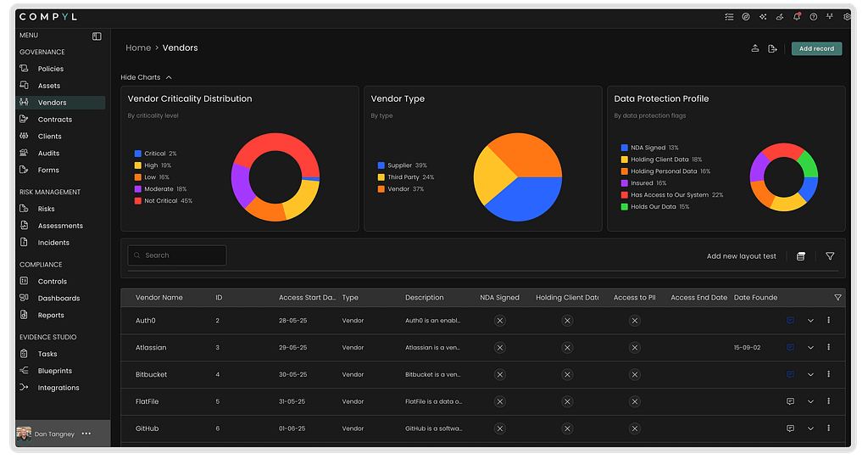This screenshot has height=459, width=868.
Task: Open the layout manager icon beside filter
Action: point(801,256)
